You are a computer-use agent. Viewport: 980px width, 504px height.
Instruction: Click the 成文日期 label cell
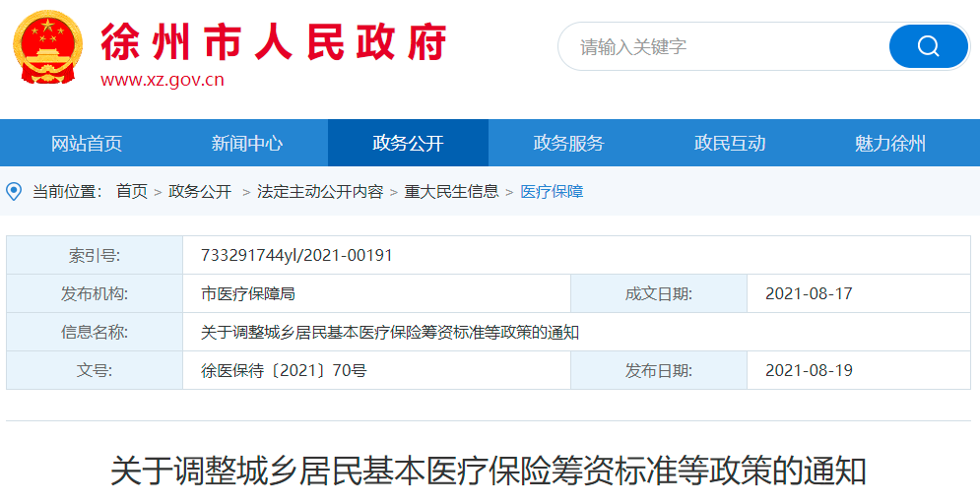click(659, 293)
